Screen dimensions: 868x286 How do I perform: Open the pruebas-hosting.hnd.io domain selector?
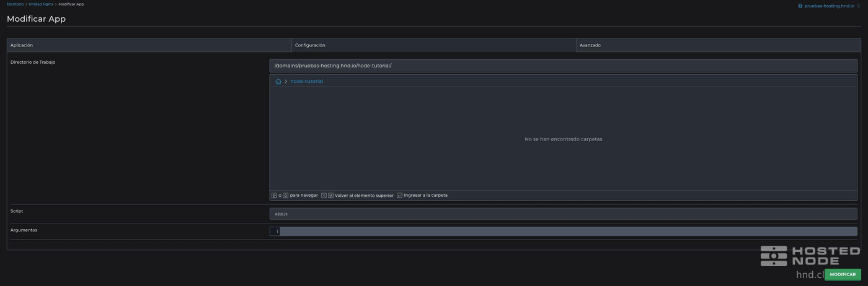coord(829,6)
